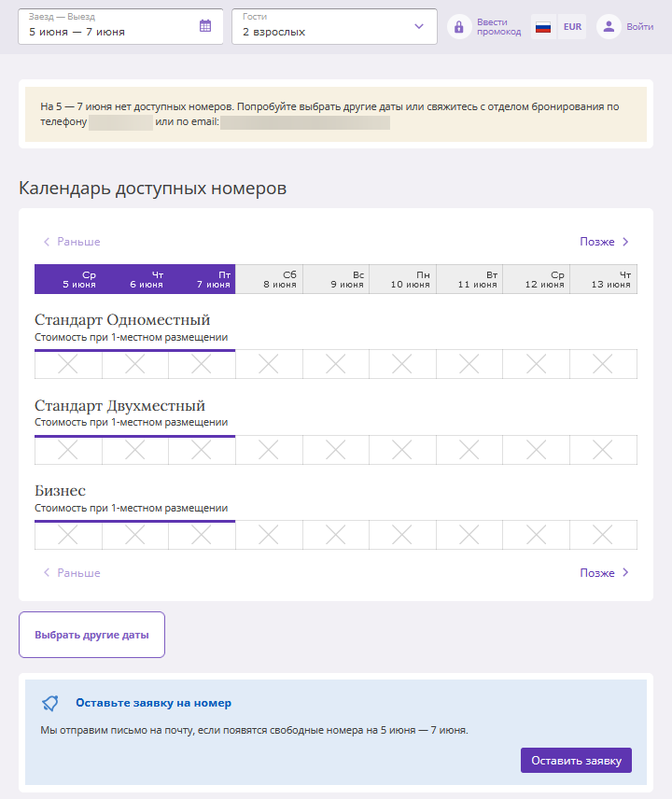
Task: Click the user profile avatar icon
Action: click(609, 26)
